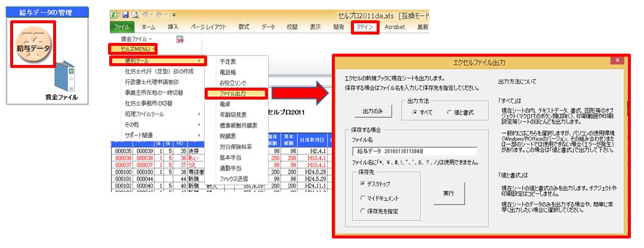Click the Undo arrow icon

tap(144, 15)
